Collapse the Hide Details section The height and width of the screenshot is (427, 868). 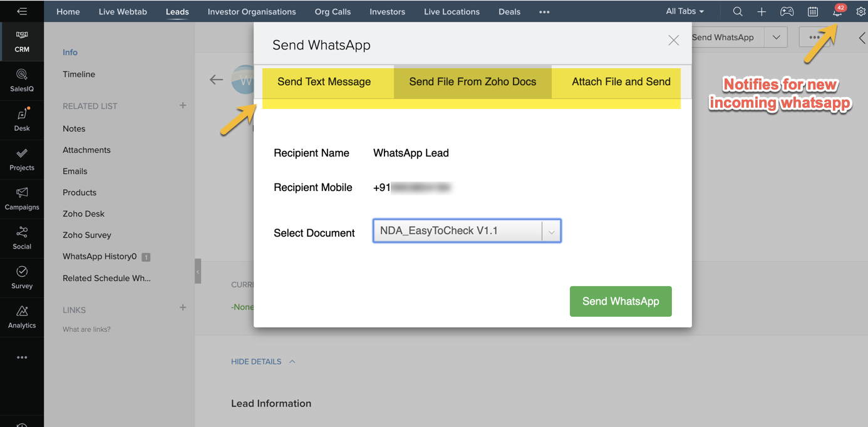click(x=262, y=361)
